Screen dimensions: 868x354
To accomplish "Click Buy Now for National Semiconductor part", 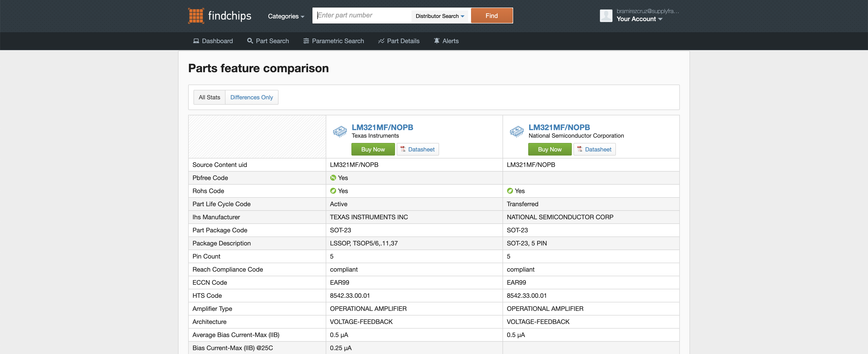I will click(x=550, y=149).
